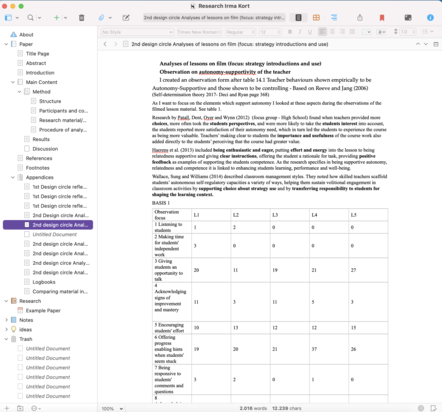Click the 2.016 words count in footer
Viewport: 442px width, 412px height.
coord(253,408)
